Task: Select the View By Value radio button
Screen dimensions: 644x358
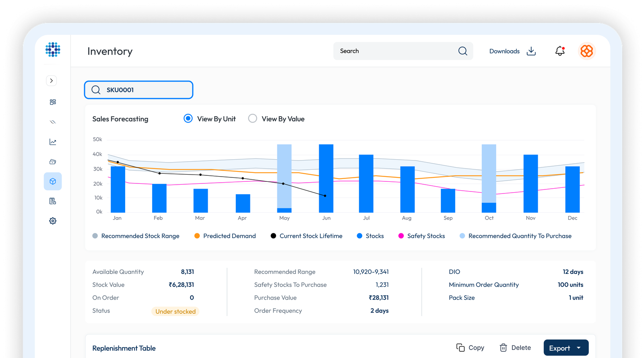Action: coord(252,119)
